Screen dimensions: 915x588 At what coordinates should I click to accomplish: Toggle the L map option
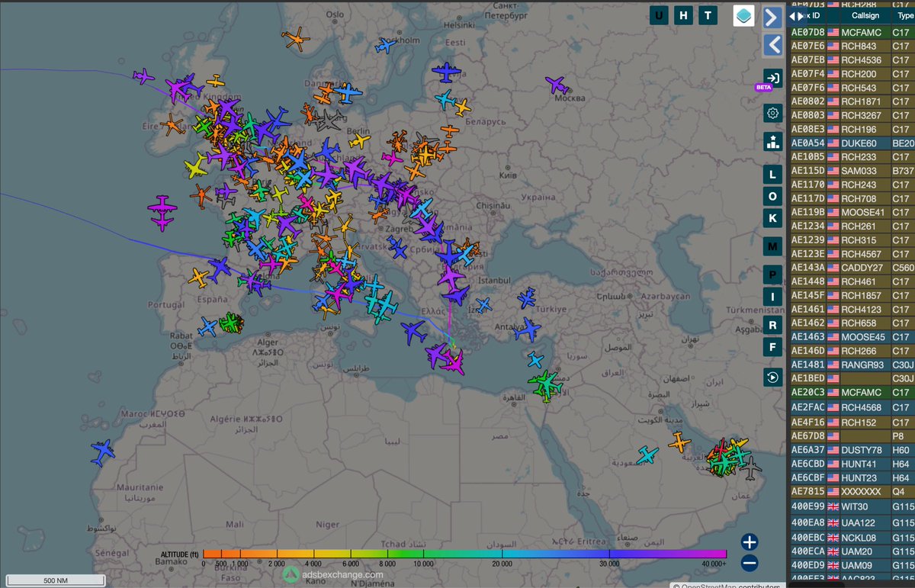pyautogui.click(x=772, y=174)
